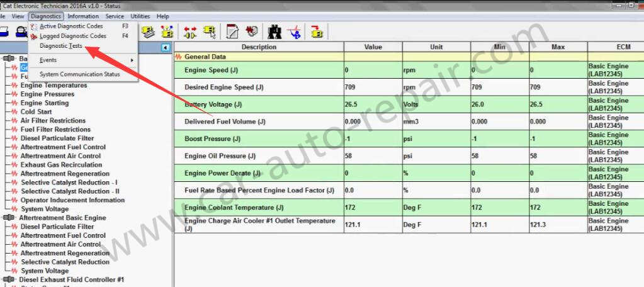Screen dimensions: 644x287
Task: Select Selective Catalyst Reduction - II
Action: (x=71, y=191)
